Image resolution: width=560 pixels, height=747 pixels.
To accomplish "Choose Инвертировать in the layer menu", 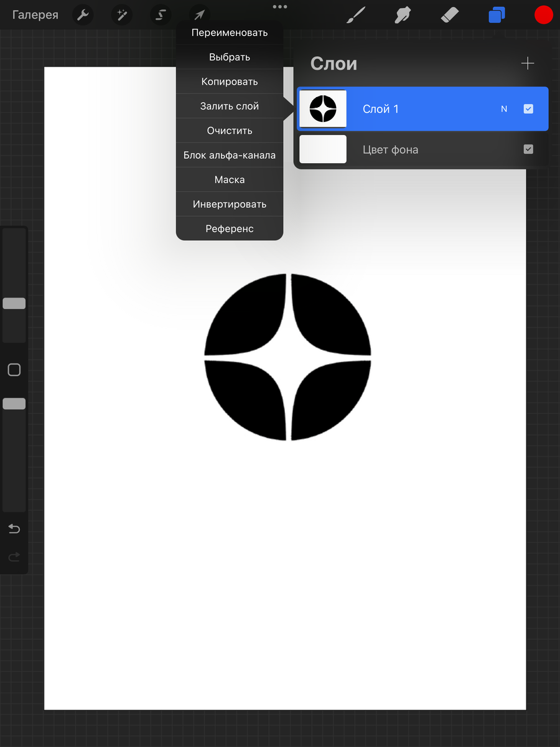I will [x=230, y=204].
